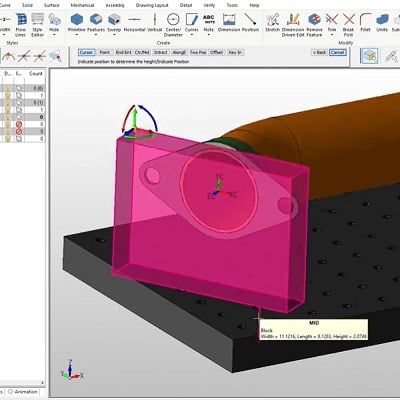Click the Cancel button
The height and width of the screenshot is (400, 400).
pos(338,52)
